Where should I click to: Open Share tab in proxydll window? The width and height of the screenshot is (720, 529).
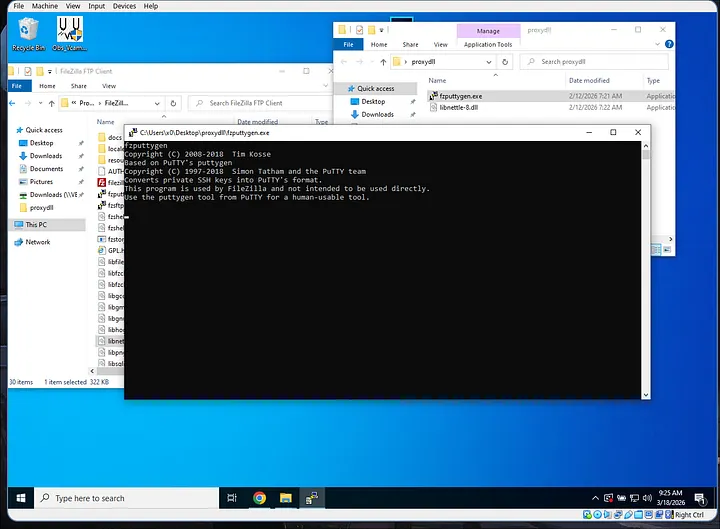(x=410, y=45)
